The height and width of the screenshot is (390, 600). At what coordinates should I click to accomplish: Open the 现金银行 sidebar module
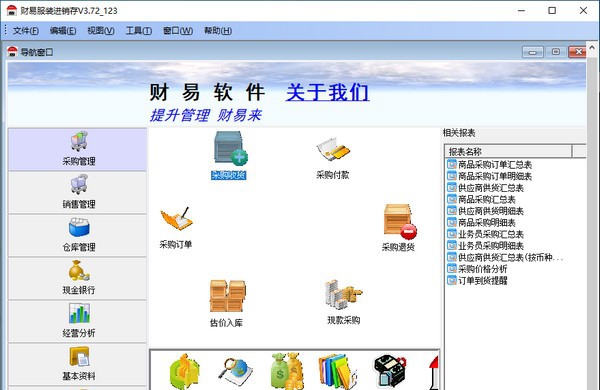[x=78, y=278]
